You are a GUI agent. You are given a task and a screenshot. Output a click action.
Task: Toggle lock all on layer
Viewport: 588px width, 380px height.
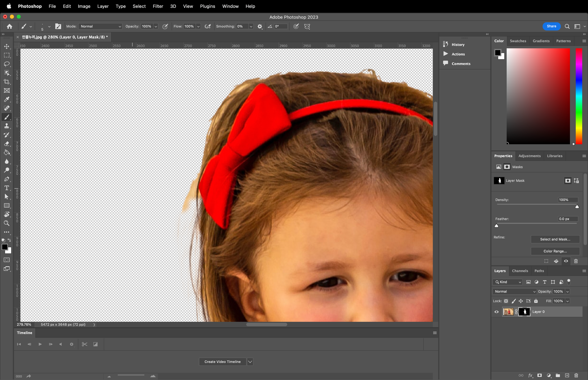pos(536,301)
